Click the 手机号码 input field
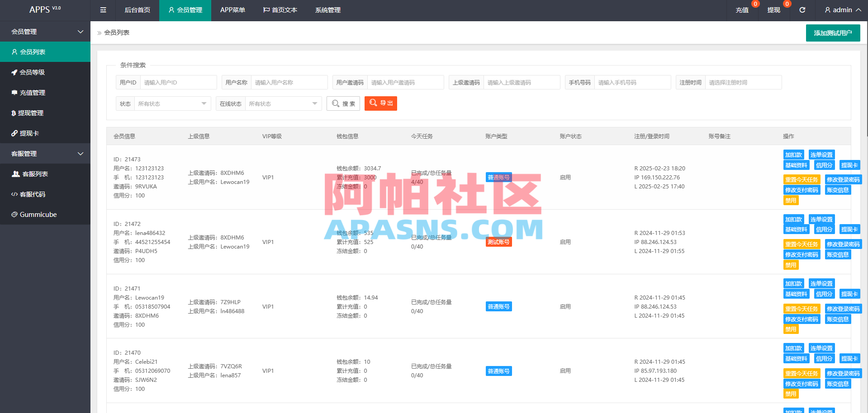The image size is (868, 413). pyautogui.click(x=632, y=82)
